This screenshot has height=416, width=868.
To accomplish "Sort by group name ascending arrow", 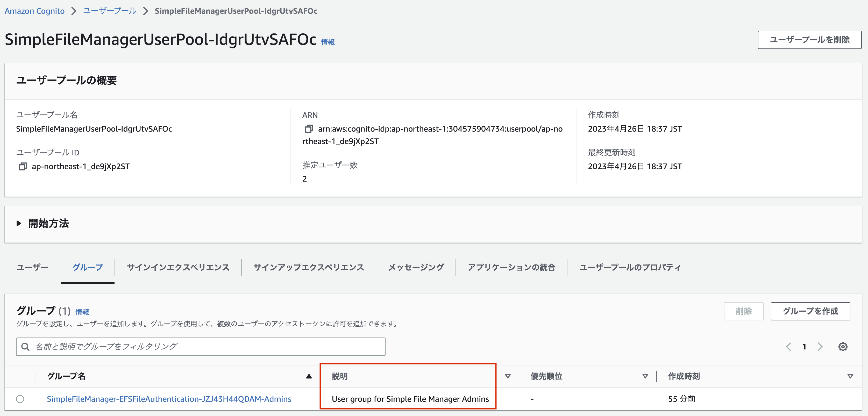I will click(x=309, y=376).
